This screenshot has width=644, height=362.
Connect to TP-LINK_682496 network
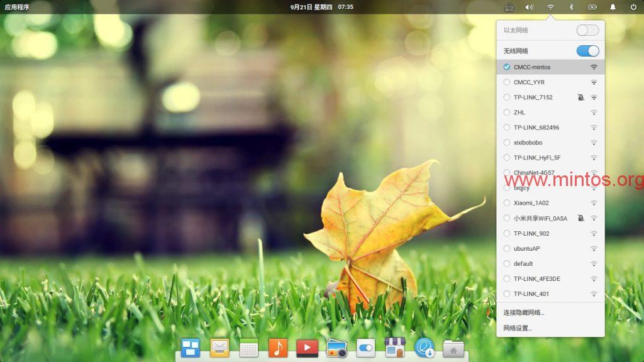click(550, 128)
